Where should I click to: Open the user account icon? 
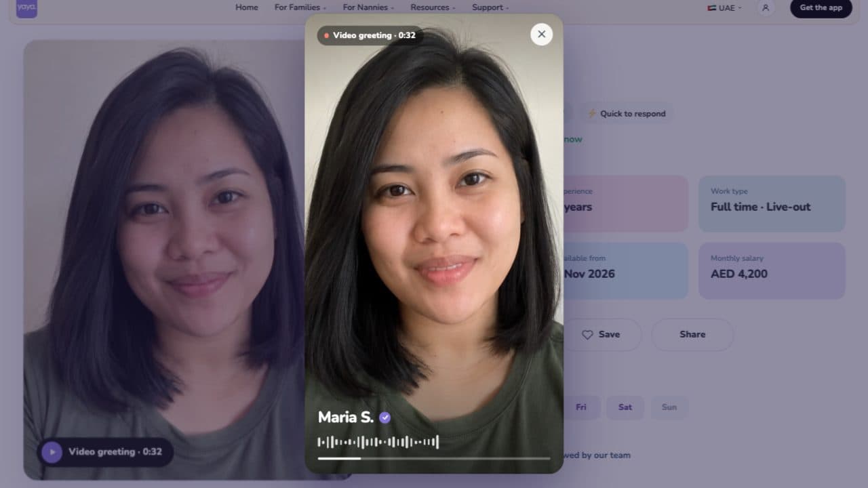click(x=766, y=7)
